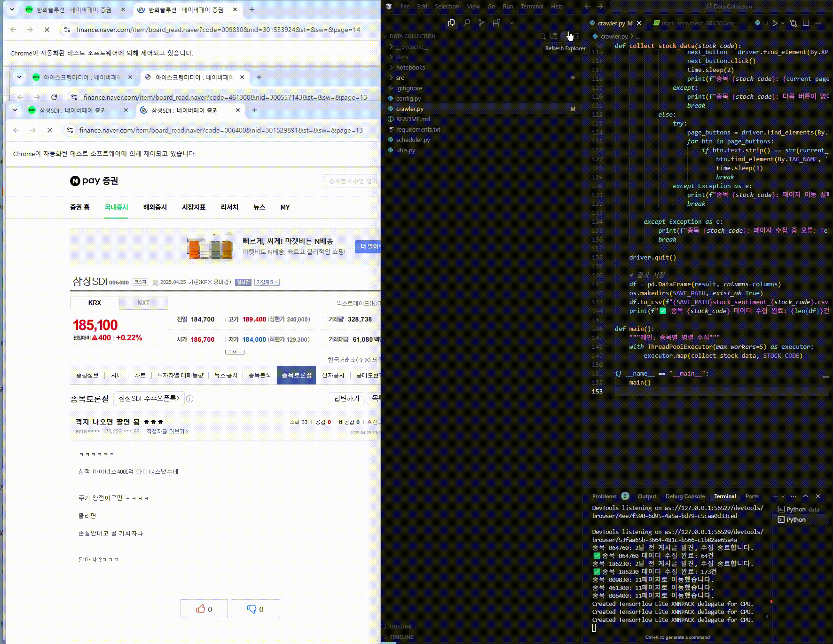Click the New File icon in Explorer header
Viewport: 833px width, 644px height.
[x=542, y=36]
